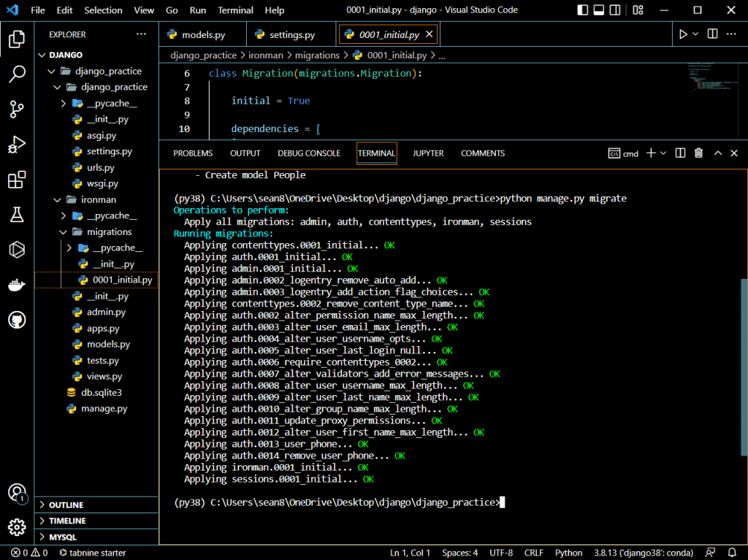The height and width of the screenshot is (560, 748).
Task: Select Python interpreter 3.8.13 django38
Action: coord(643,553)
